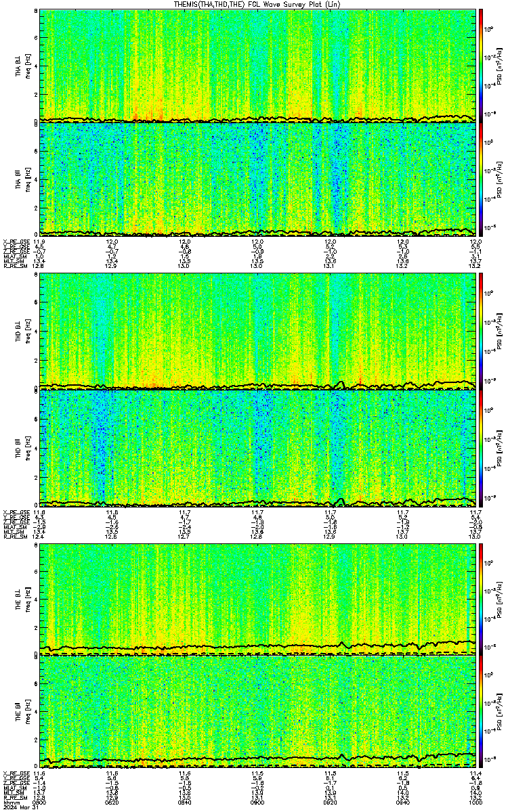The width and height of the screenshot is (508, 812).
Task: Click the PSD color bar beside THA B-parallel
Action: (481, 179)
